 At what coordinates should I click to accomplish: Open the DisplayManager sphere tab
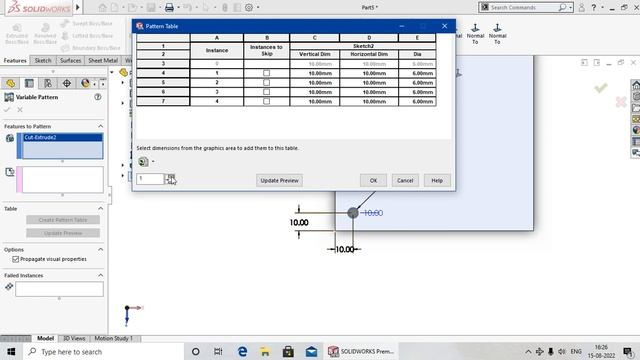pyautogui.click(x=85, y=83)
